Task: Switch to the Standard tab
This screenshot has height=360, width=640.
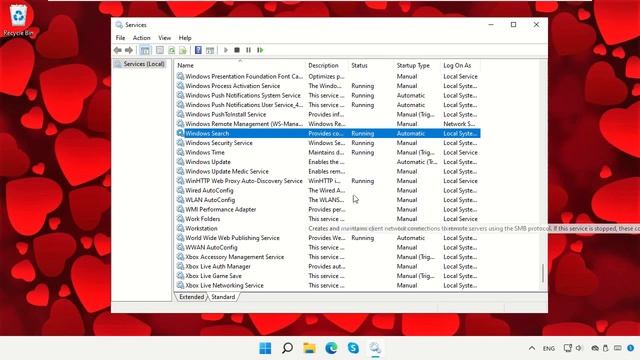Action: (x=223, y=297)
